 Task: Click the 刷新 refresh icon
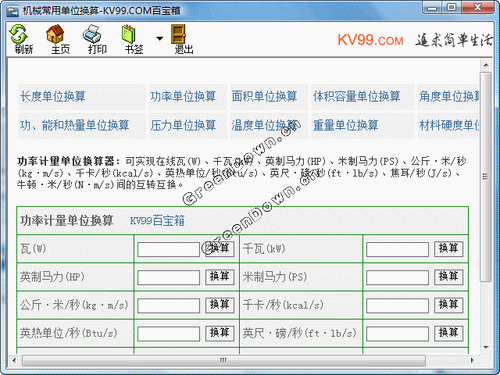[x=19, y=34]
